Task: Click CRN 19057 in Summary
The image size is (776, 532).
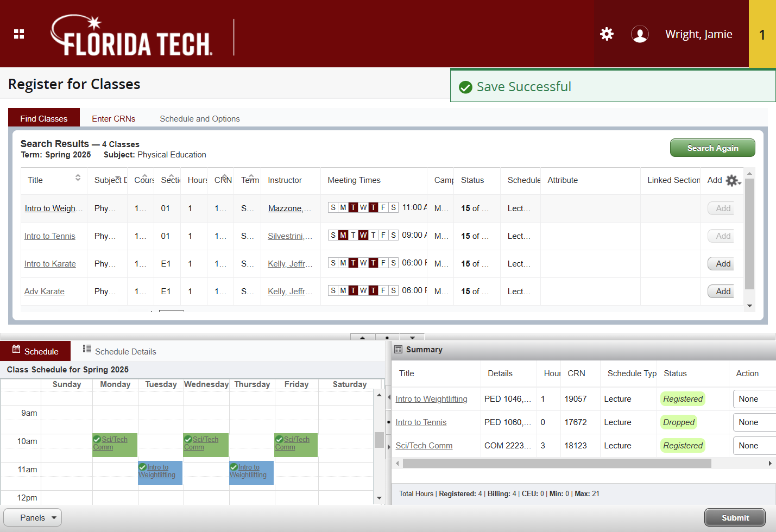Action: pyautogui.click(x=576, y=399)
